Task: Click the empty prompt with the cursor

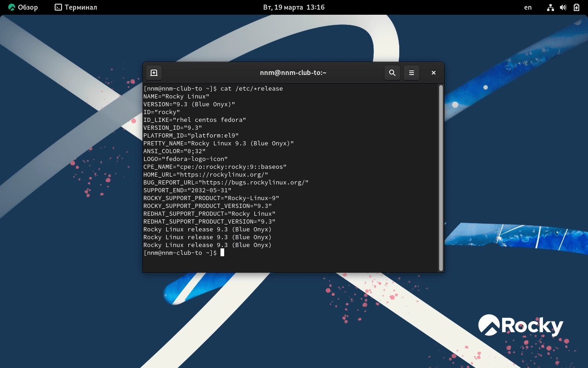Action: click(184, 253)
